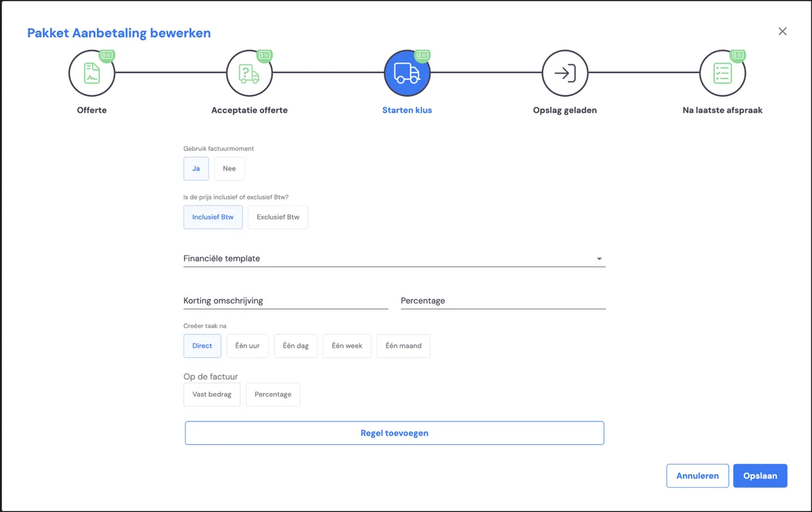
Task: Save with the Opslaan button
Action: (761, 475)
